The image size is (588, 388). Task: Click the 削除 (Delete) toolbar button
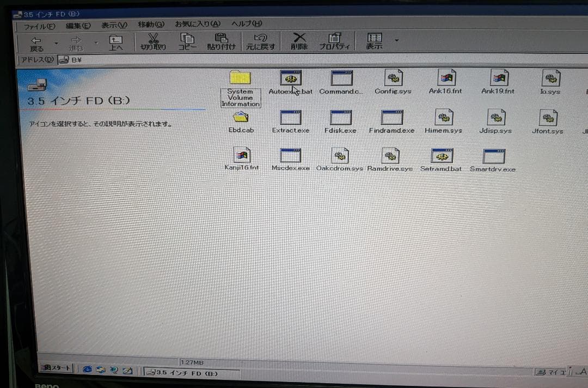299,40
